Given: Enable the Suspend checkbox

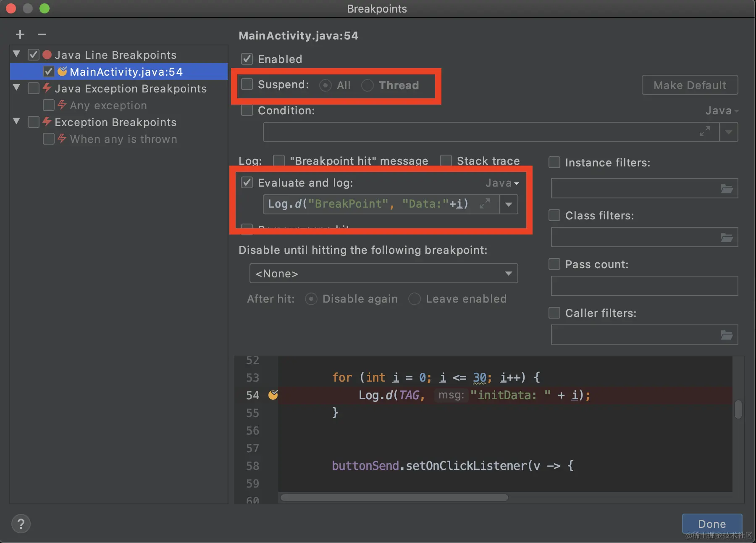Looking at the screenshot, I should (x=247, y=84).
